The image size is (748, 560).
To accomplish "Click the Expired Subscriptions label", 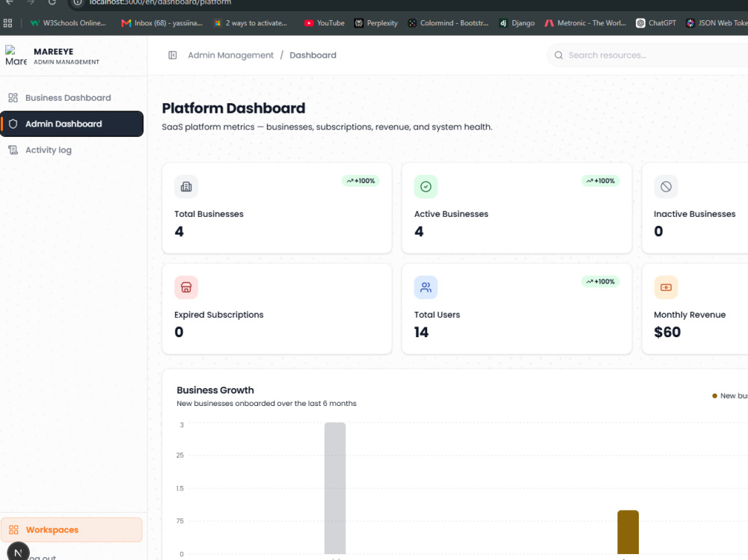I will coord(219,315).
